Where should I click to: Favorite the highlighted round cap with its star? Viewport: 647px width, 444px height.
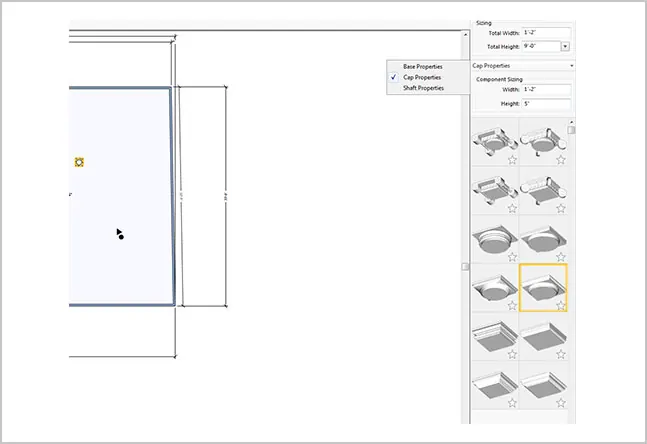pos(560,305)
